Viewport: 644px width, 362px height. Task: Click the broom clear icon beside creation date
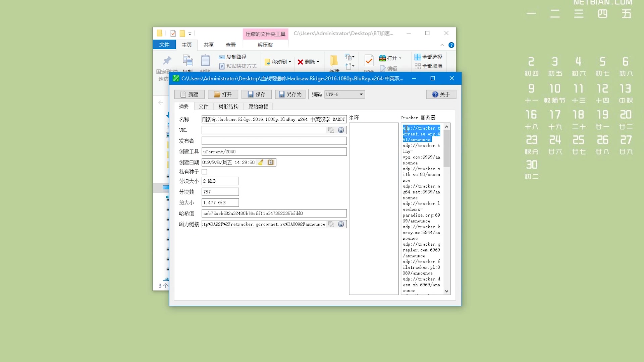[x=261, y=162]
